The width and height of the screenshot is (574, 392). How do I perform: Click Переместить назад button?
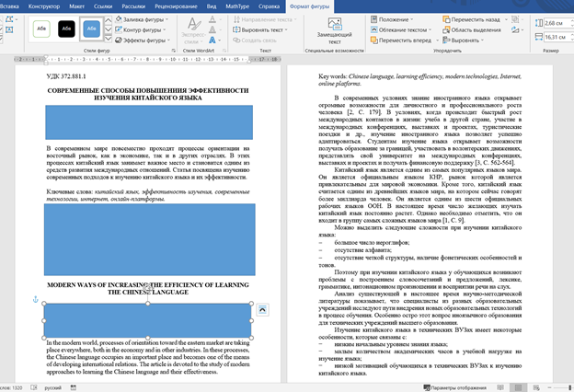[x=472, y=19]
